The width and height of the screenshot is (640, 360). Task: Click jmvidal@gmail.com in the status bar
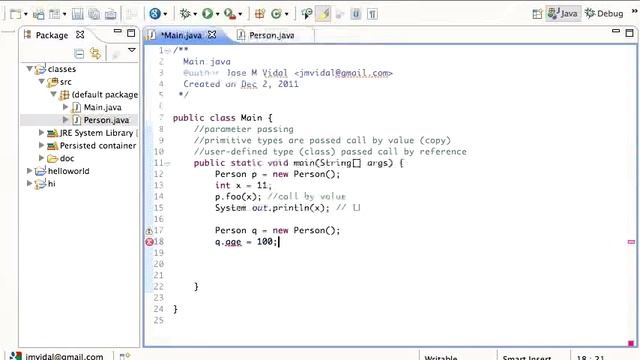point(64,356)
